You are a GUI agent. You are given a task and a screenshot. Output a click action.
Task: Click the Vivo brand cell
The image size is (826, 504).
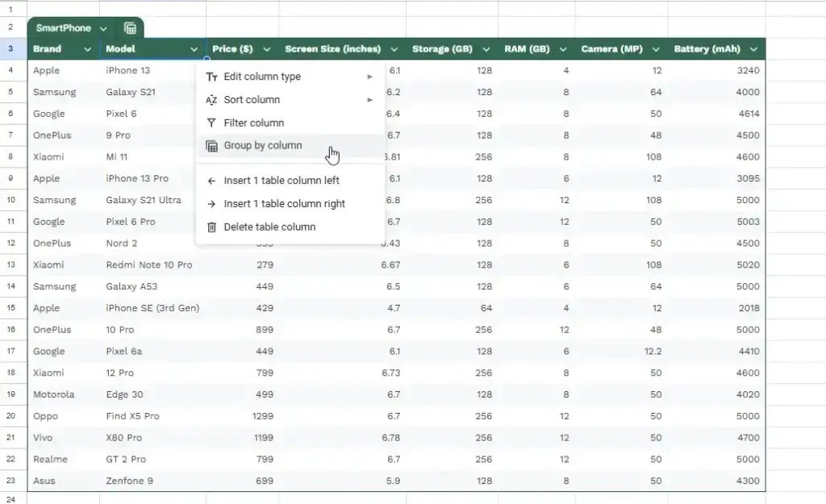(64, 438)
